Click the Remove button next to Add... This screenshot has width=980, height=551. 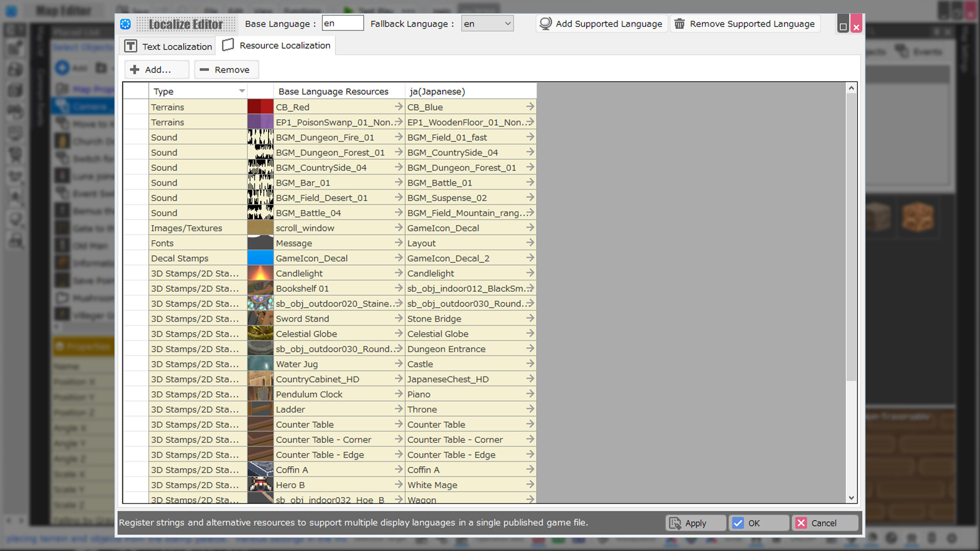click(x=226, y=69)
